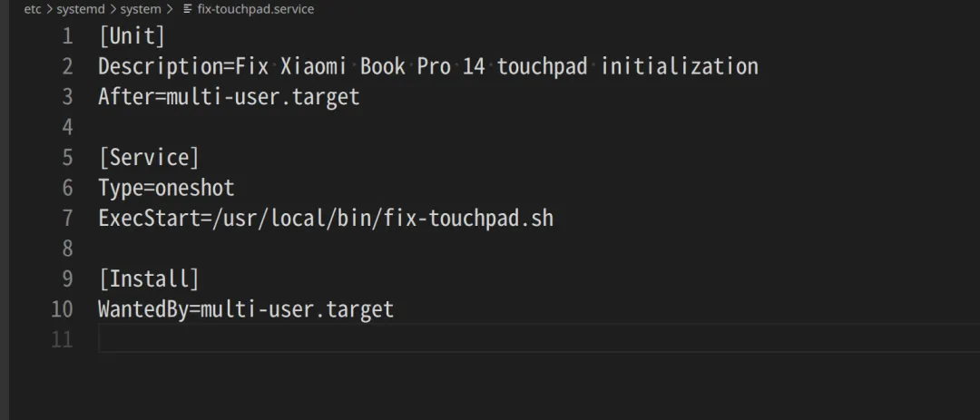Open the 'etc' breadcrumb folder
980x420 pixels.
33,9
